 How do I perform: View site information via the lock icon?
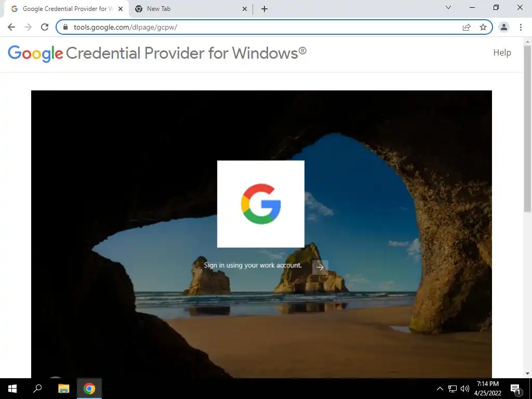pos(65,27)
